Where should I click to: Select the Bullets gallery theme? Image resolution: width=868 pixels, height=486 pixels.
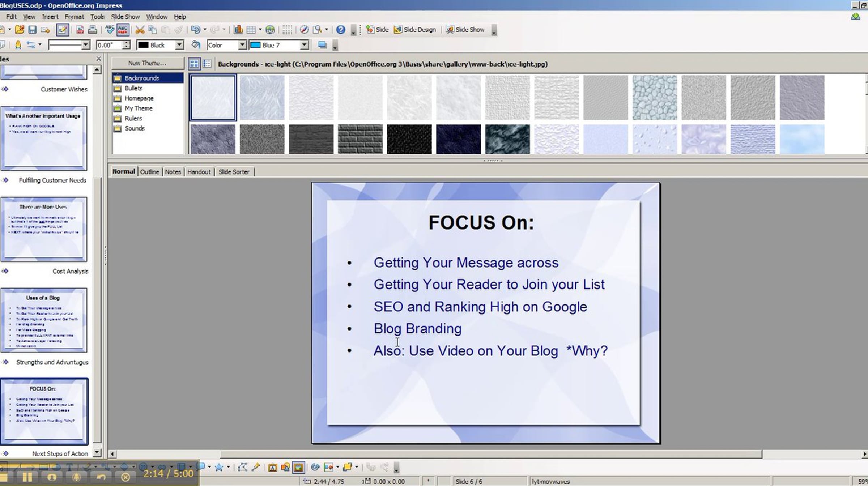(133, 88)
